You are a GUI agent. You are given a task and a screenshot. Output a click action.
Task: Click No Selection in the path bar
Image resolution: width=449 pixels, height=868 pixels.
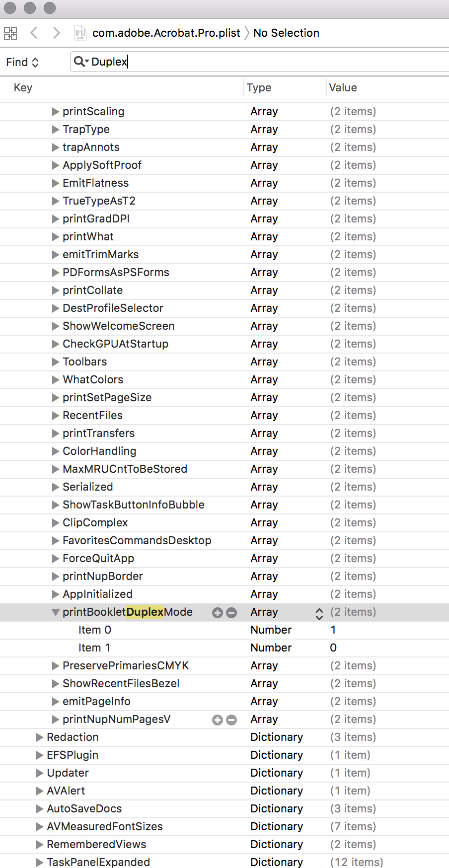[286, 33]
